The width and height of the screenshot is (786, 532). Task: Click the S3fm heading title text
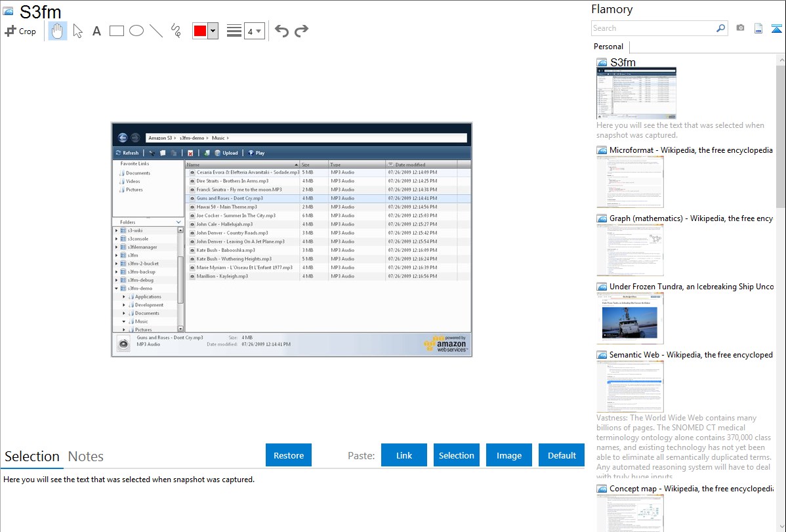coord(40,12)
